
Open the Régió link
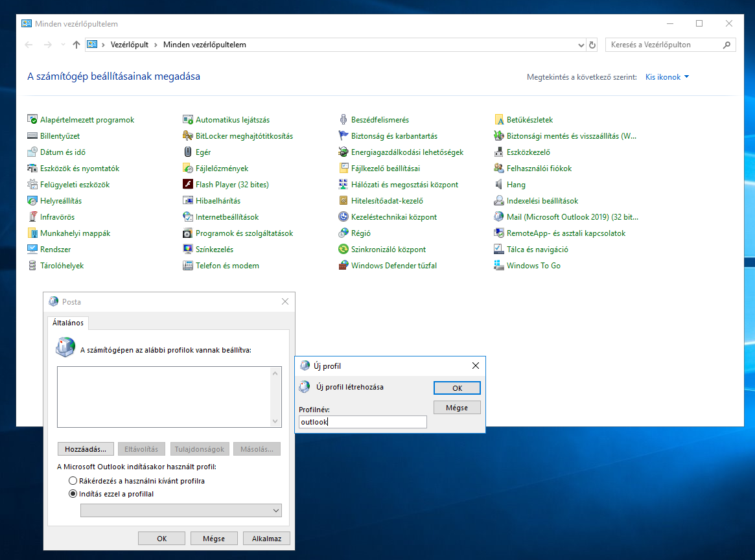[360, 233]
